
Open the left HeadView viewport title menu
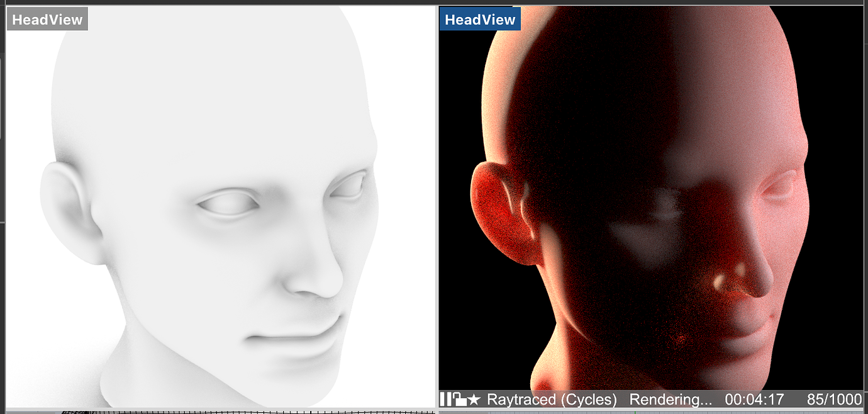point(47,19)
